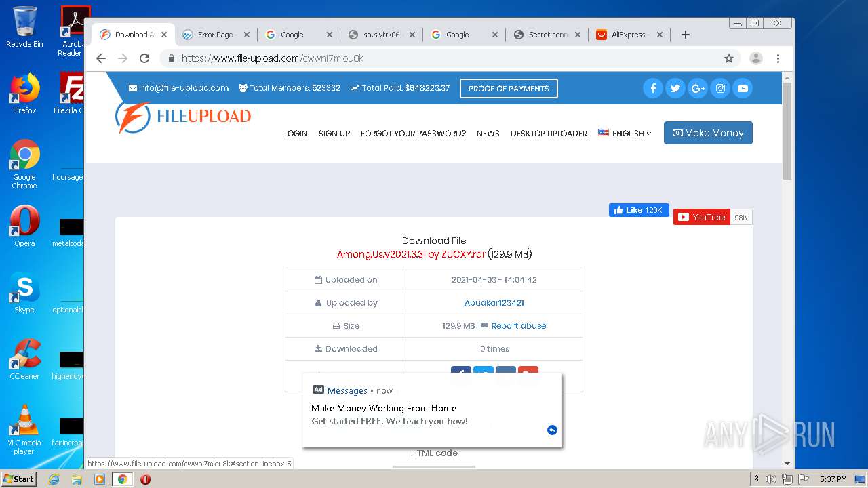
Task: Switch to so.slytrk06 tab
Action: [x=381, y=35]
